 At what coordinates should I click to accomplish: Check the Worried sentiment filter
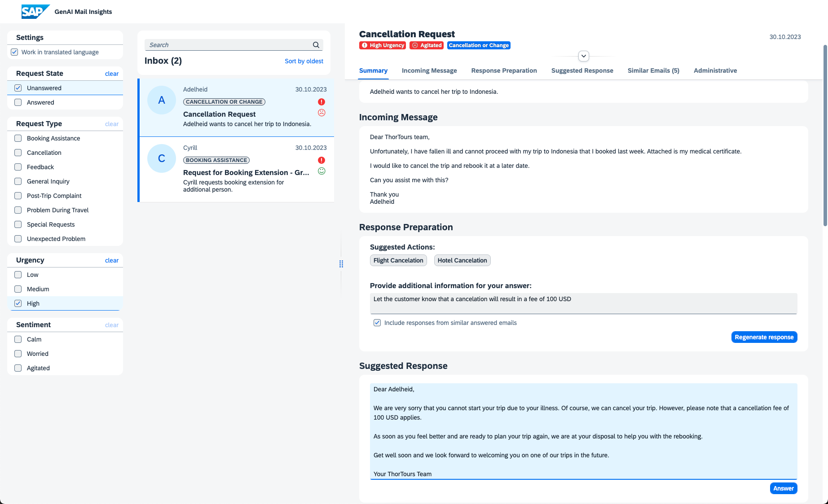tap(18, 354)
